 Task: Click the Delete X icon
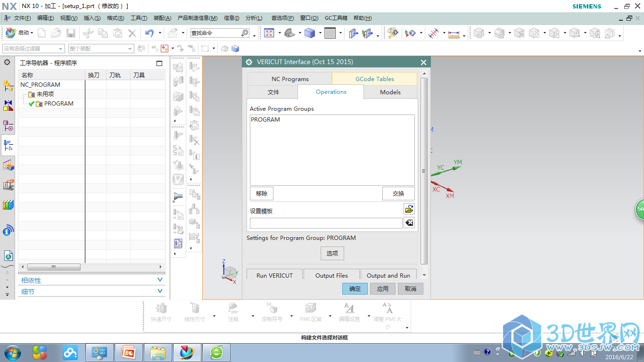(x=132, y=33)
